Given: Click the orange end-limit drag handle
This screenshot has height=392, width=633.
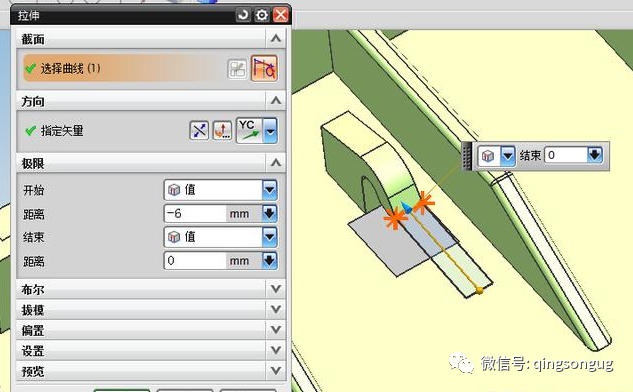Looking at the screenshot, I should pyautogui.click(x=479, y=290).
